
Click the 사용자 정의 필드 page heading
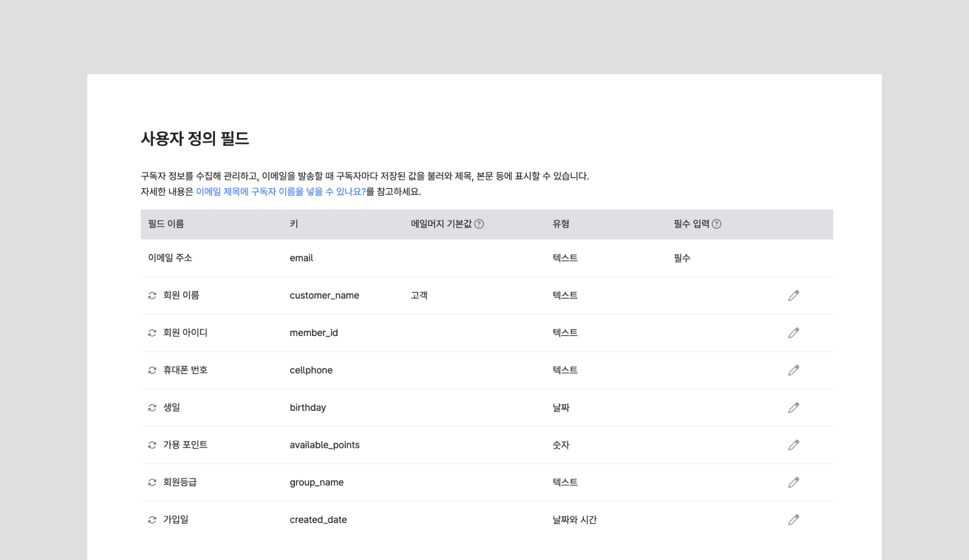(x=195, y=139)
